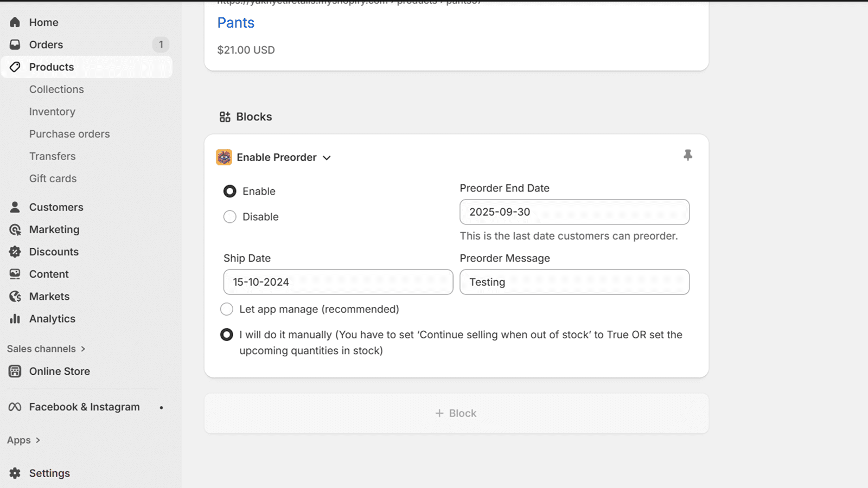The image size is (868, 488).
Task: Click the Marketing target icon
Action: pyautogui.click(x=15, y=229)
